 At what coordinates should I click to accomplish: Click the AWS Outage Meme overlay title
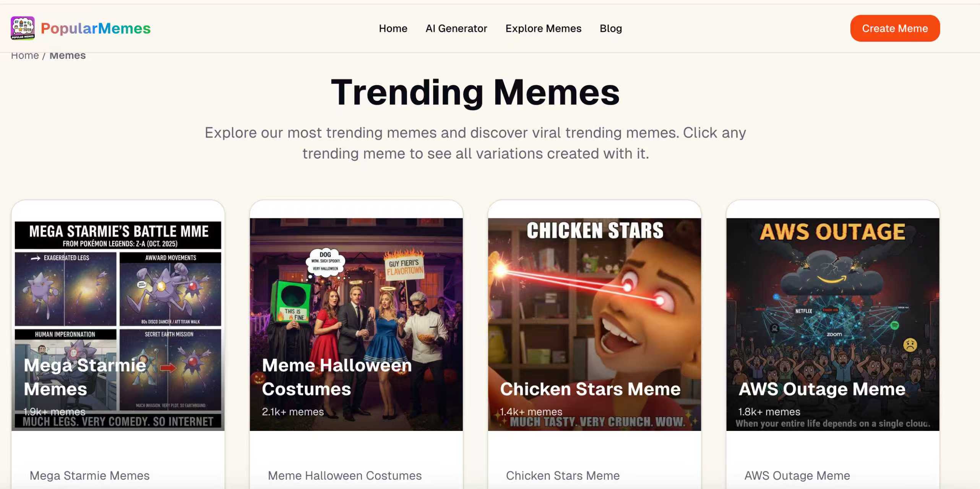(822, 389)
